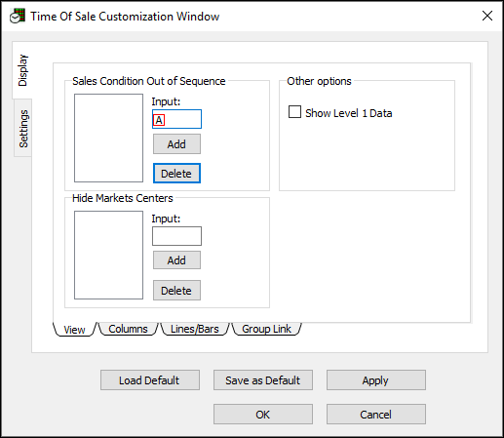Open the Lines/Bars tab
The width and height of the screenshot is (504, 438).
[195, 329]
